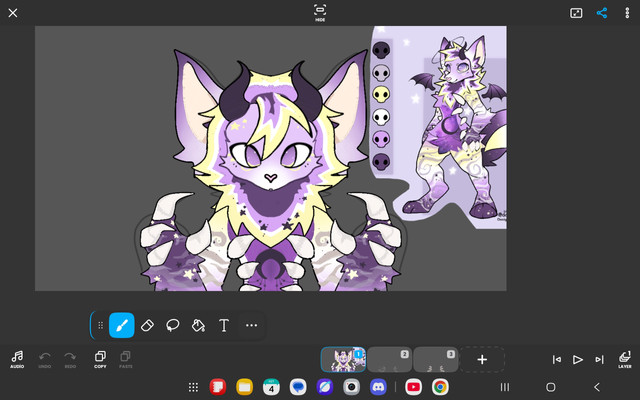Jump to the next frame
The height and width of the screenshot is (400, 640).
599,360
